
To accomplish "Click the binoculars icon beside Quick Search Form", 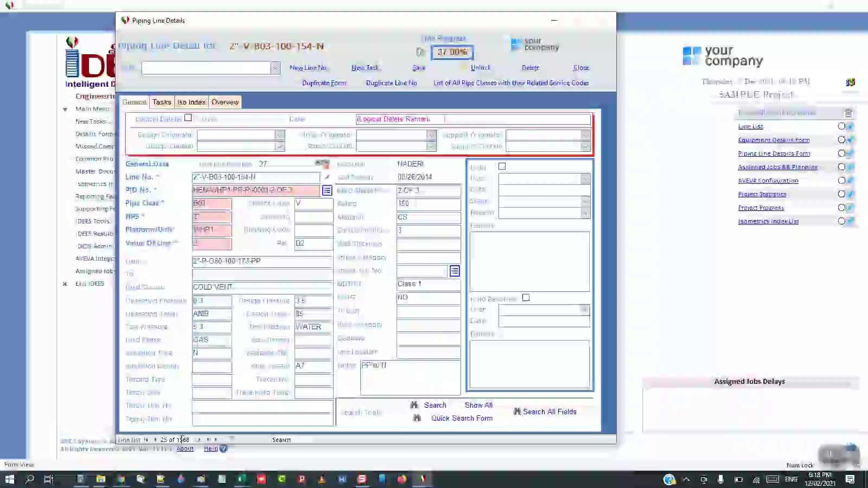I will click(417, 418).
